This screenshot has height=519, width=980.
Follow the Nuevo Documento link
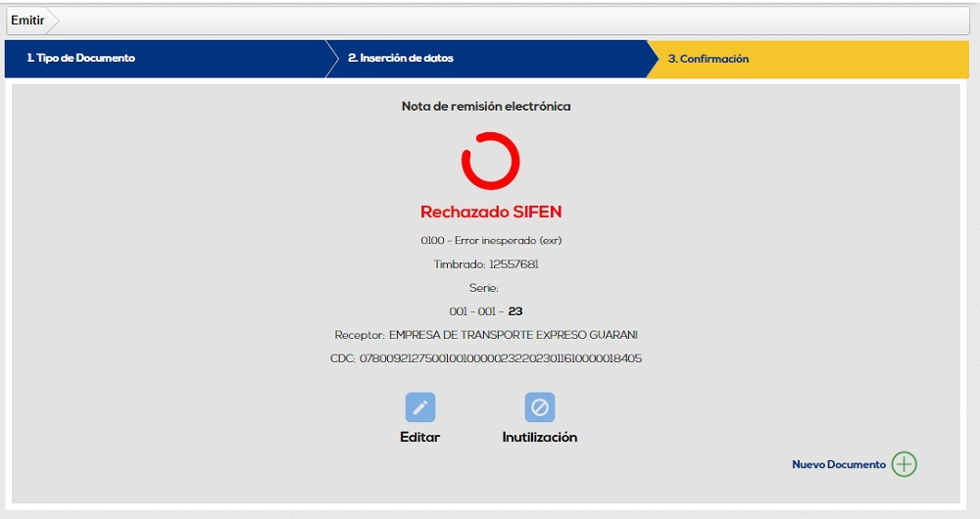coord(838,464)
